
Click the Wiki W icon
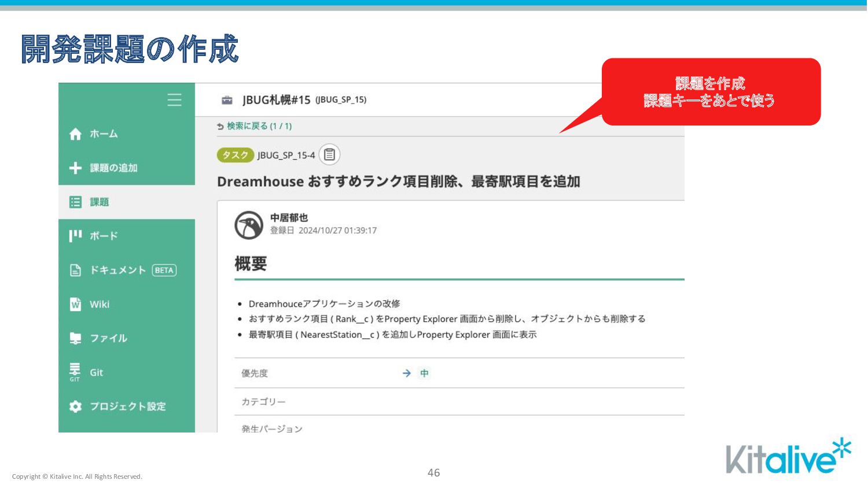[x=75, y=304]
